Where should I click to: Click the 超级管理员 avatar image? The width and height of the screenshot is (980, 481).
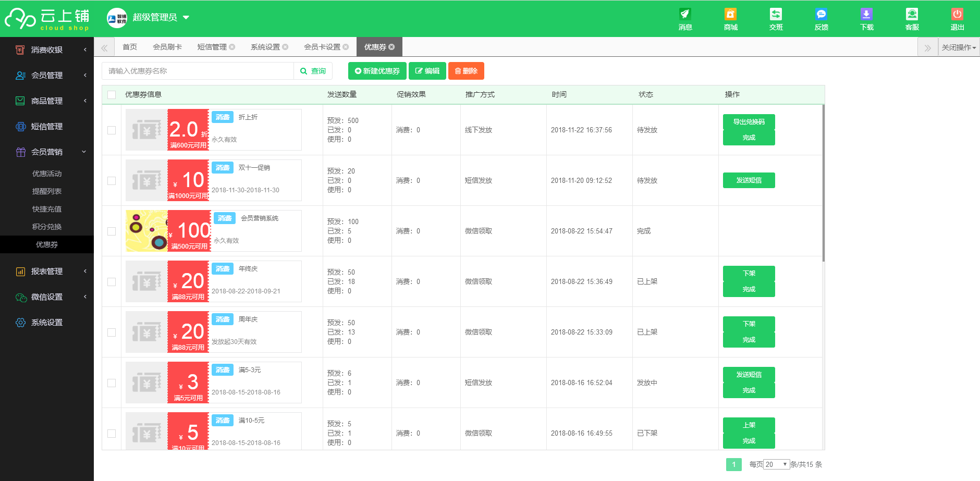coord(117,18)
